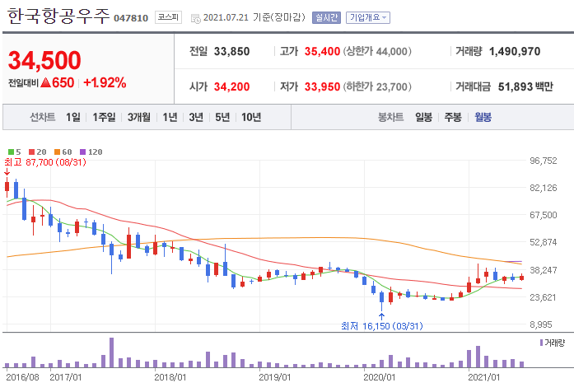Screen dimensions: 574x392
Task: Switch to the 3개월 chart period
Action: 138,117
